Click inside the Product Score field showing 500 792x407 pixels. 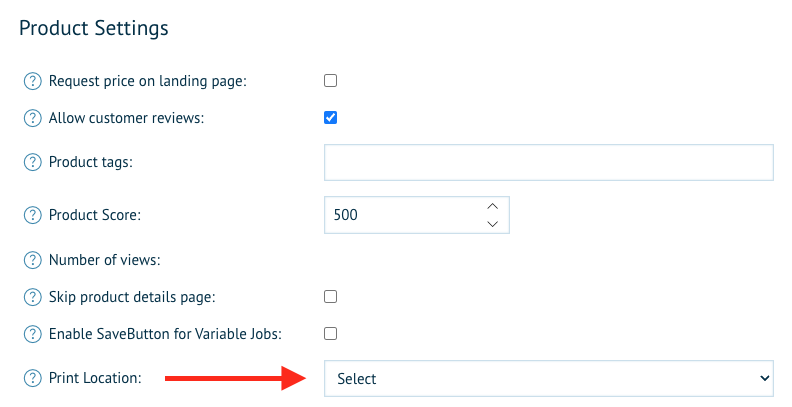click(x=404, y=215)
